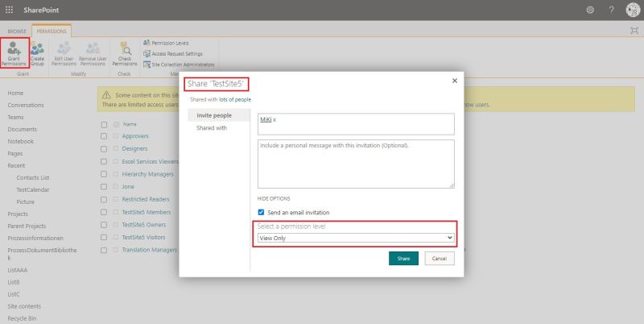Click the Edit User Permissions icon

(x=64, y=54)
